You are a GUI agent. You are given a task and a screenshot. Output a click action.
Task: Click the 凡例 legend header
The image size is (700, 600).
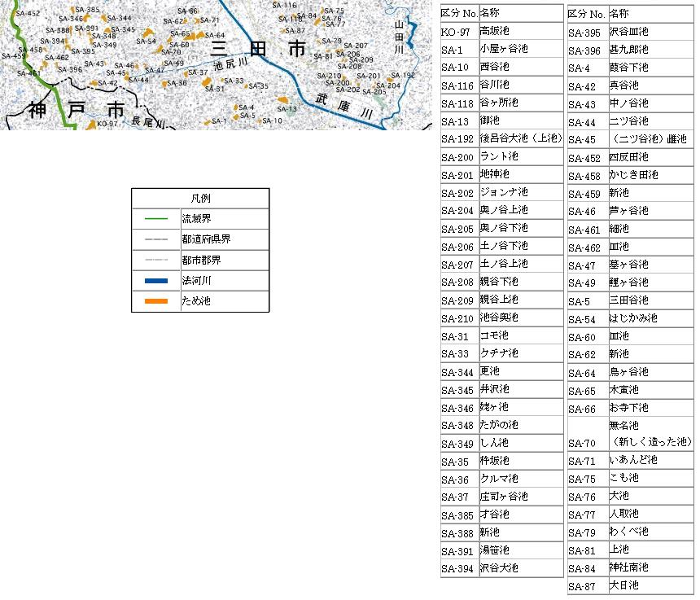[x=200, y=199]
